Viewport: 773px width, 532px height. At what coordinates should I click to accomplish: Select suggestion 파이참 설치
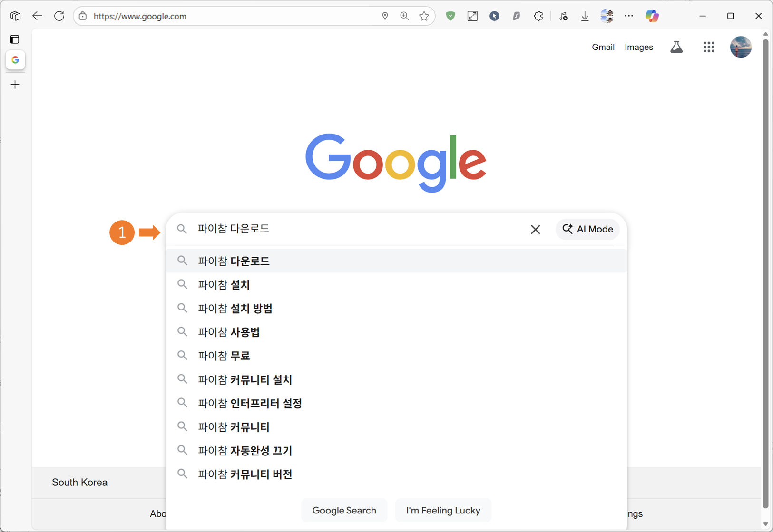(x=396, y=285)
